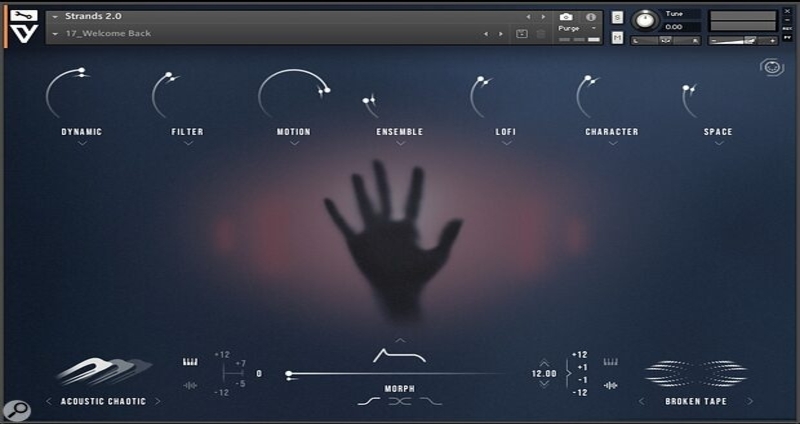Viewport: 800px width, 424px height.
Task: Mute the instrument with the M button
Action: click(617, 37)
